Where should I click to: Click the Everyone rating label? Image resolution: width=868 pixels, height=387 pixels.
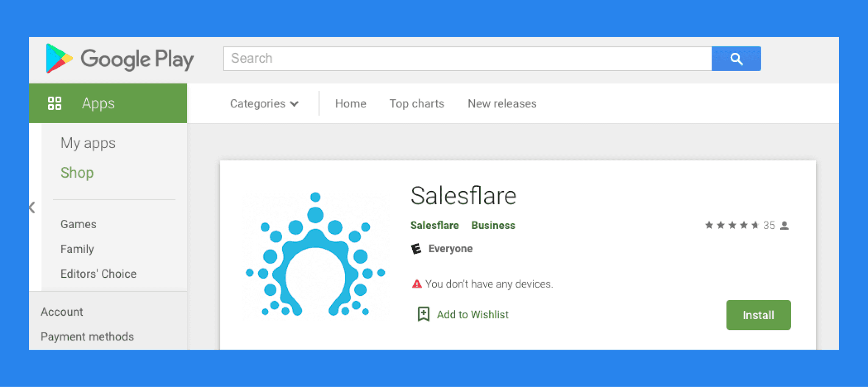pyautogui.click(x=451, y=249)
